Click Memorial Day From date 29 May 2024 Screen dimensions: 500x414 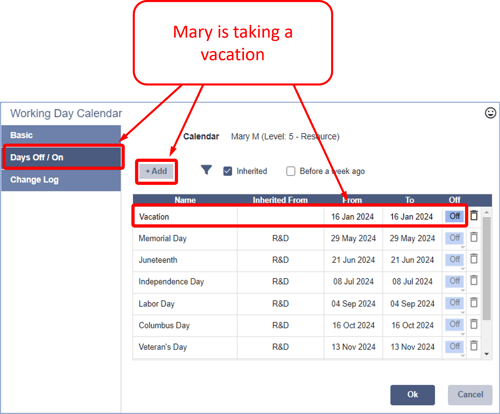point(353,238)
